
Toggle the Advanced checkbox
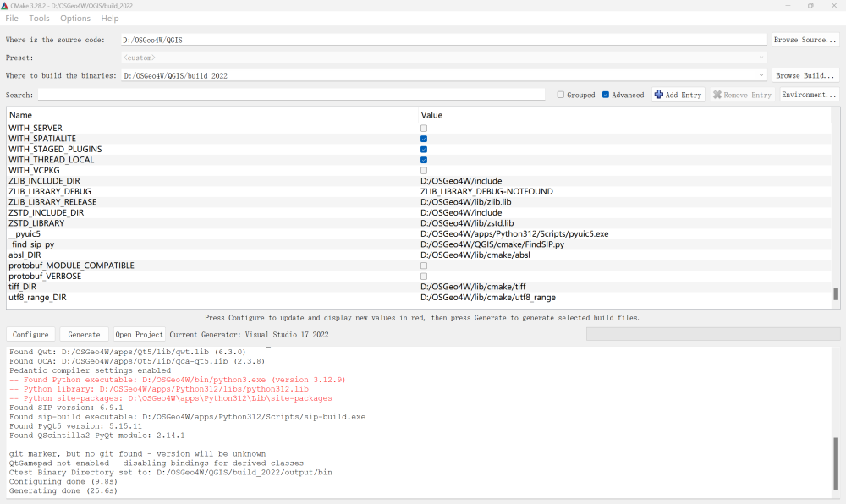pos(606,95)
